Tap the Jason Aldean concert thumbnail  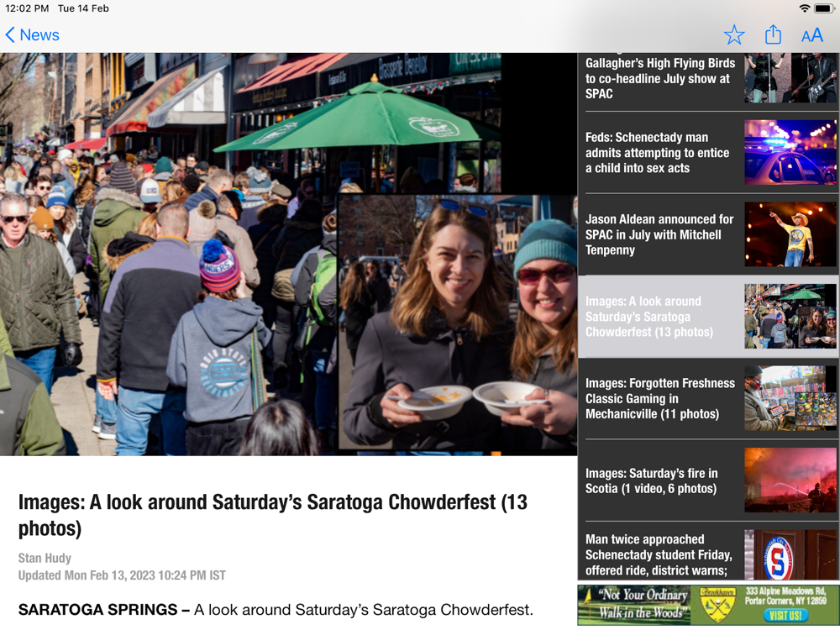point(790,234)
